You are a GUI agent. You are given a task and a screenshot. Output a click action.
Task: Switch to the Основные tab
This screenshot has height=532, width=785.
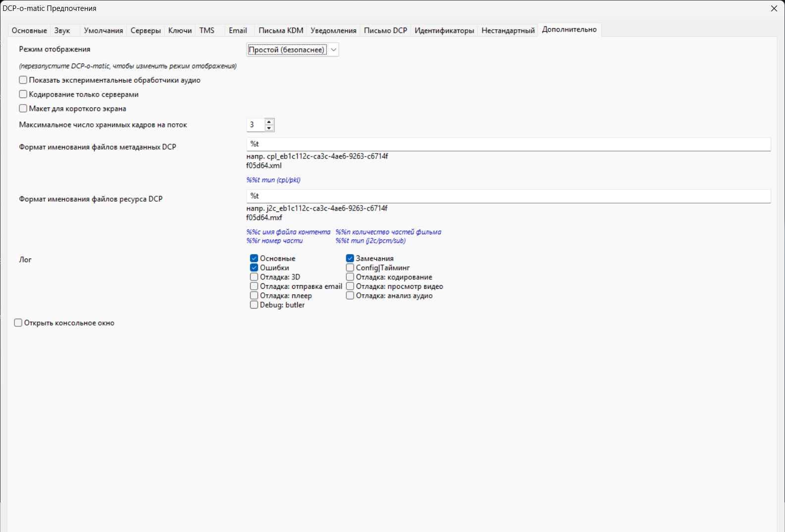(29, 31)
